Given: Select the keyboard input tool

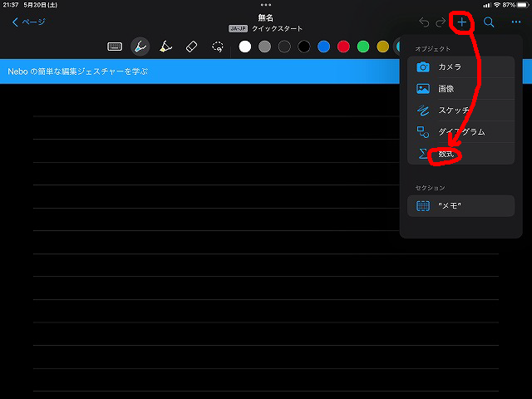Looking at the screenshot, I should [x=116, y=47].
